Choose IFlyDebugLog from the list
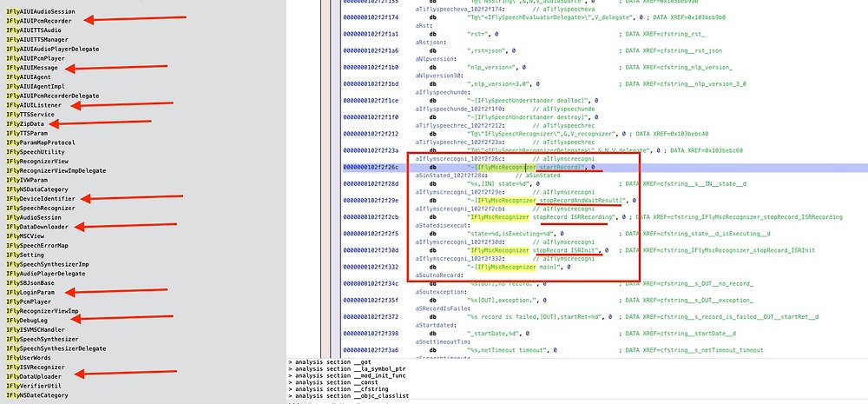 (x=27, y=321)
